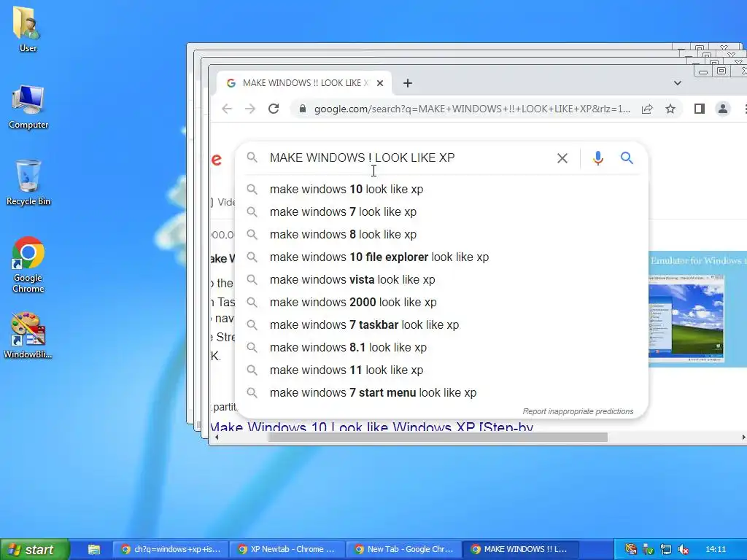Click the horizontal scrollbar thumb

click(438, 437)
